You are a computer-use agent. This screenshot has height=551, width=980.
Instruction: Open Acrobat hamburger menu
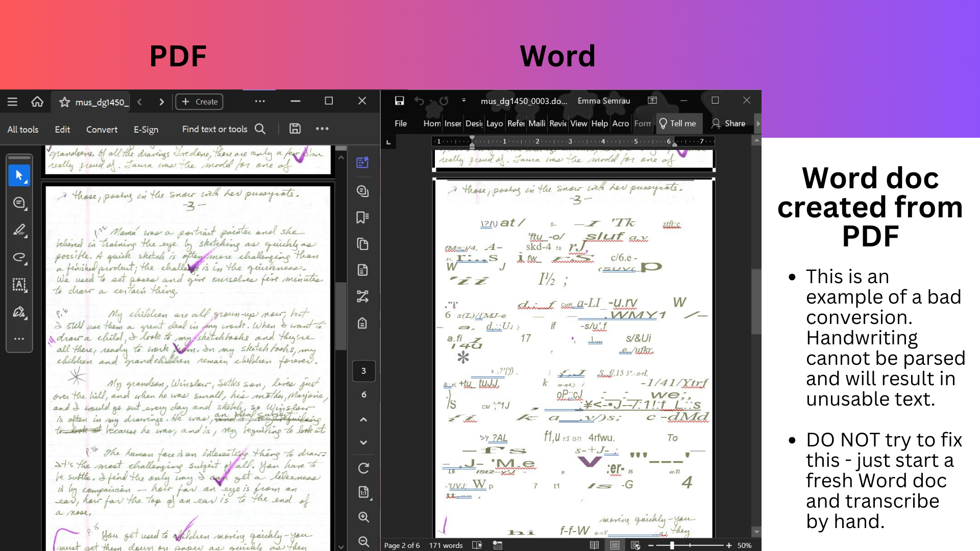point(12,102)
